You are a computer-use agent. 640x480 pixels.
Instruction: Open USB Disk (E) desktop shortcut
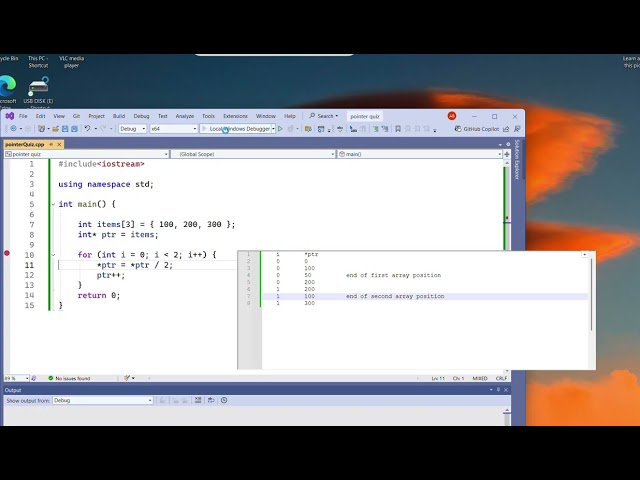(39, 87)
